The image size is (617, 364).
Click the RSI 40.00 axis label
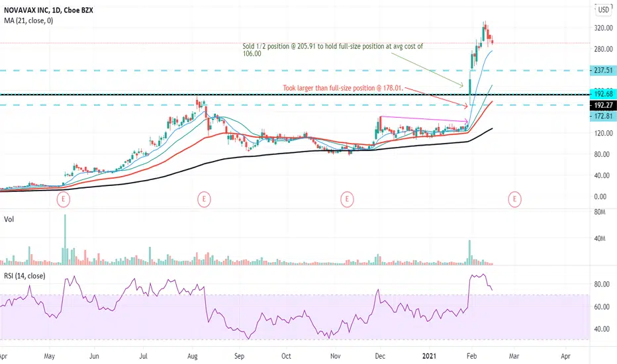coord(601,329)
